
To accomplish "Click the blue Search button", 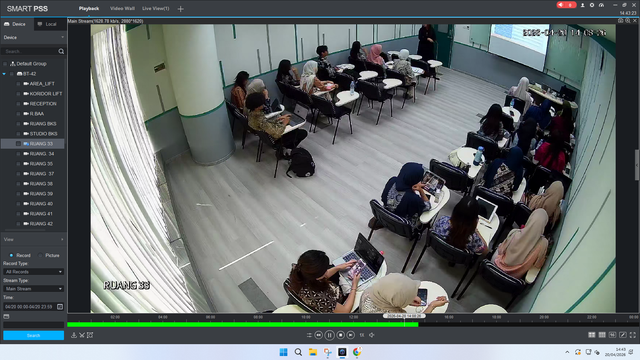I will [x=33, y=336].
